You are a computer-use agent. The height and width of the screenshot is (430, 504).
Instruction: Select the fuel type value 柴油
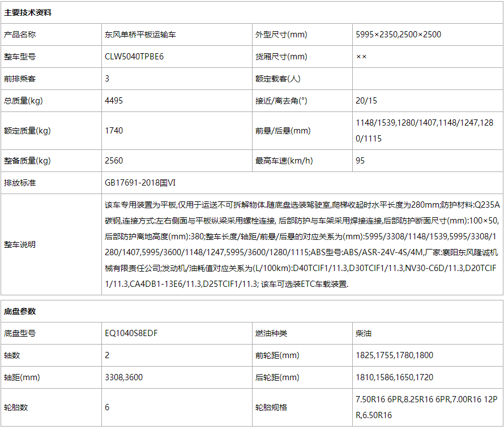363,333
